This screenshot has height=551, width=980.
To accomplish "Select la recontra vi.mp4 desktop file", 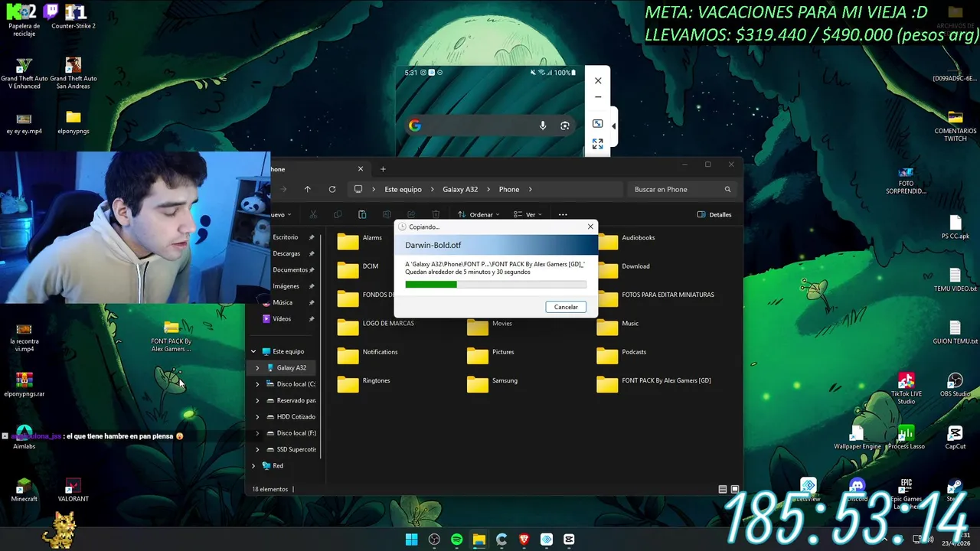I will 24,337.
